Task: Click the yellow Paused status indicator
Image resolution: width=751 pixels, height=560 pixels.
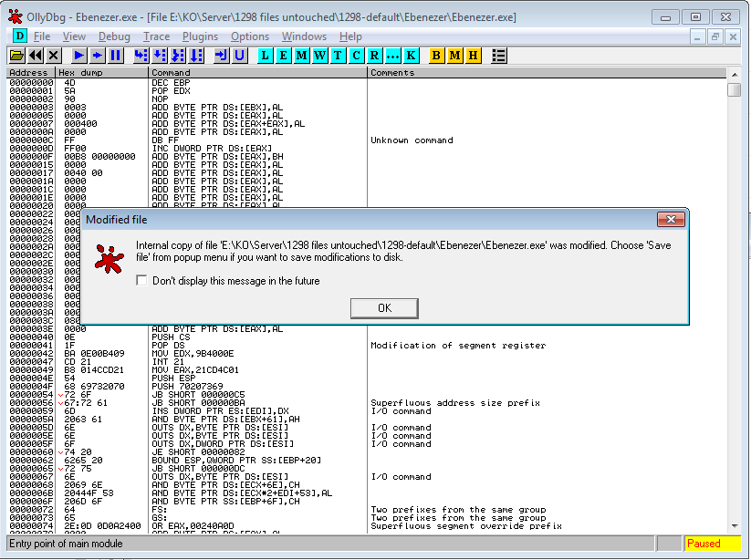Action: [712, 544]
